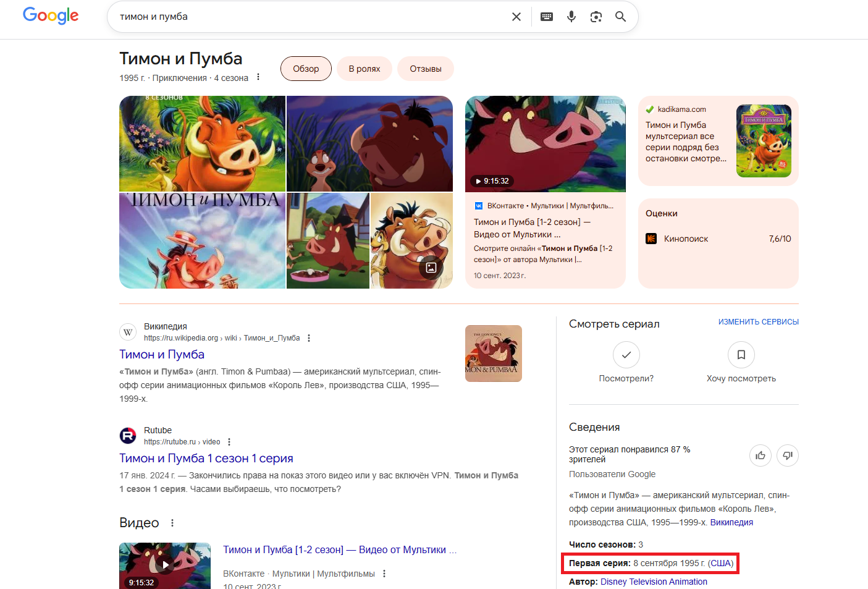868x589 pixels.
Task: Clear the search query with X icon
Action: [x=516, y=17]
